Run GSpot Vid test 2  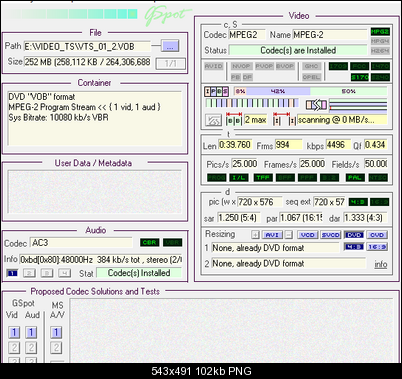click(14, 348)
